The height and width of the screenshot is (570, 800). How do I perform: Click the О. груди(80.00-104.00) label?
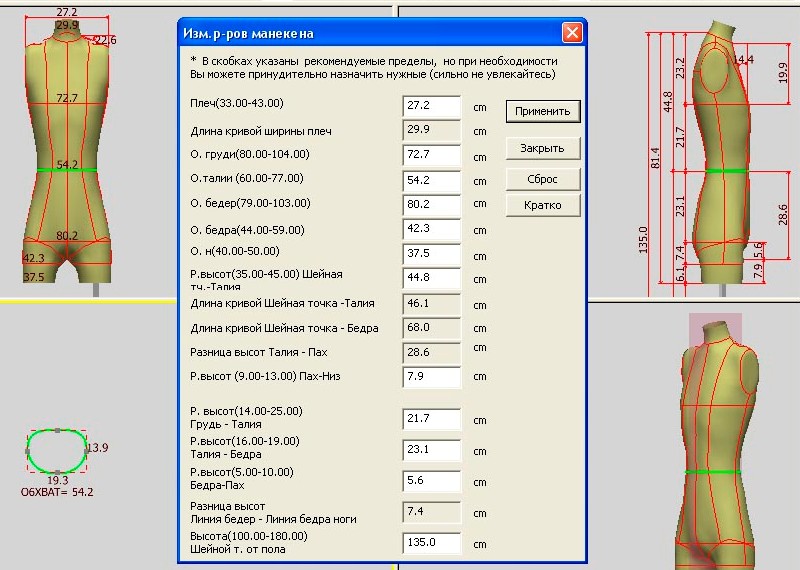[249, 154]
